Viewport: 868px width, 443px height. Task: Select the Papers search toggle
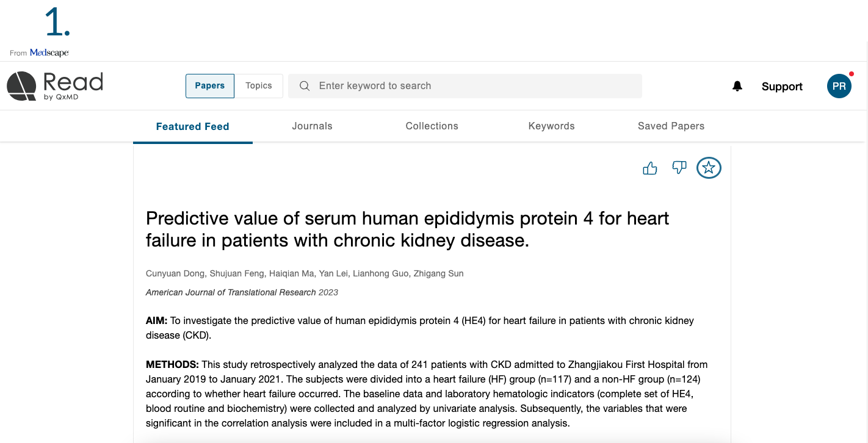pos(210,86)
